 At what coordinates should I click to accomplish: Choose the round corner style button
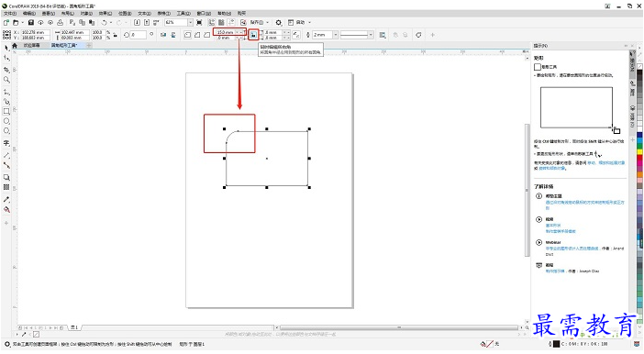point(187,35)
